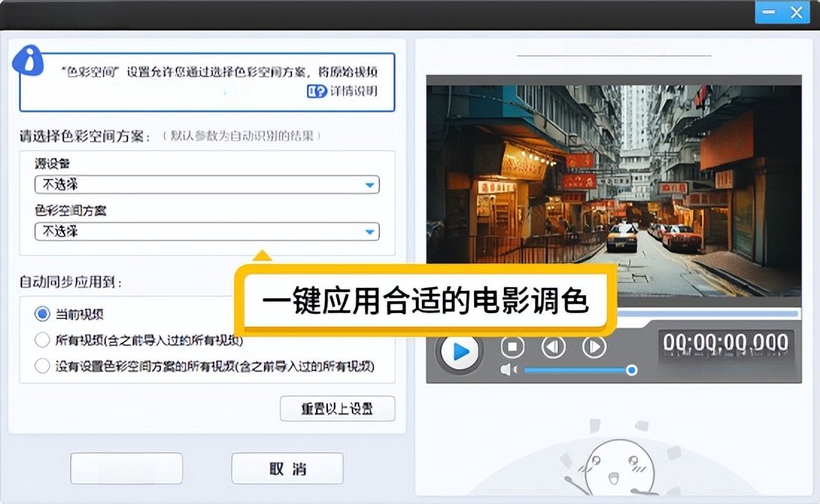820x504 pixels.
Task: Select 没有设置色彩空间方案的所有视频 radio option
Action: click(42, 365)
